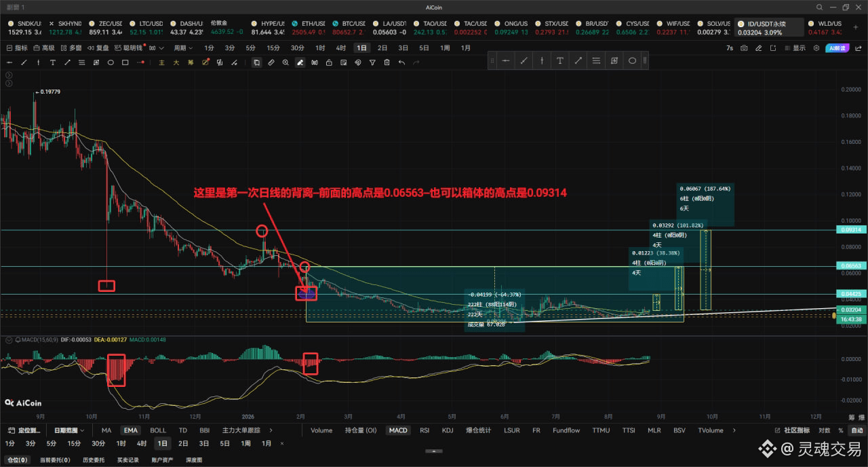Screen dimensions: 868x467
Task: Toggle the BOLL indicator
Action: point(157,430)
